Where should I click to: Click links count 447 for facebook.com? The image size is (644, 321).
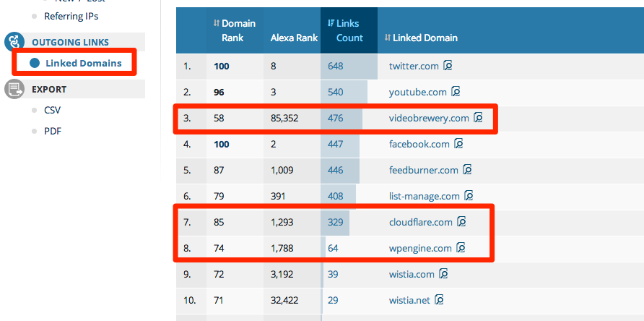click(x=336, y=144)
